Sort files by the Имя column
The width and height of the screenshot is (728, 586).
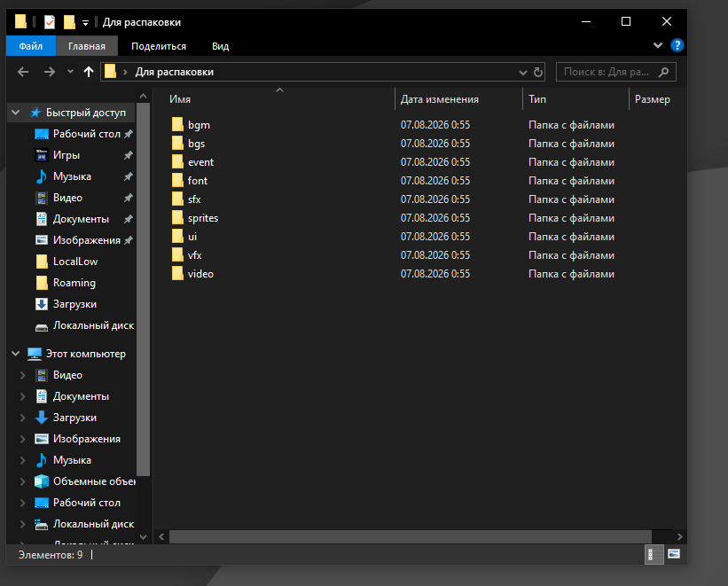278,99
